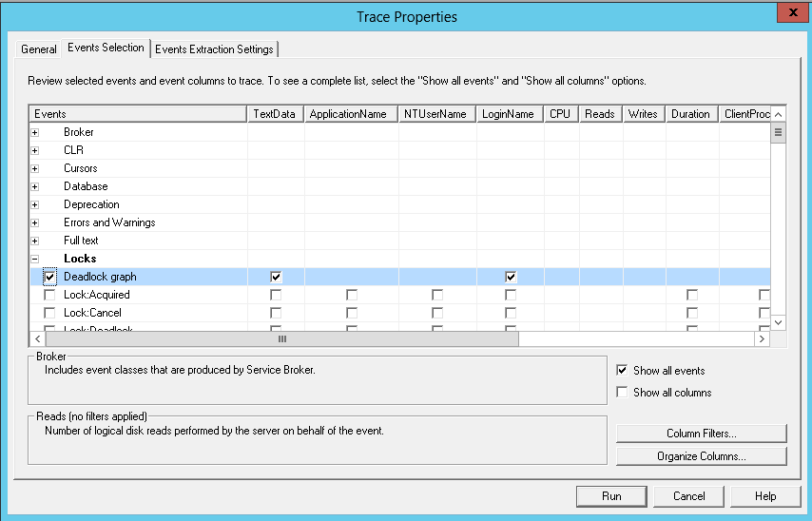The width and height of the screenshot is (812, 521).
Task: Click the horizontal scrollbar right arrow
Action: (761, 338)
